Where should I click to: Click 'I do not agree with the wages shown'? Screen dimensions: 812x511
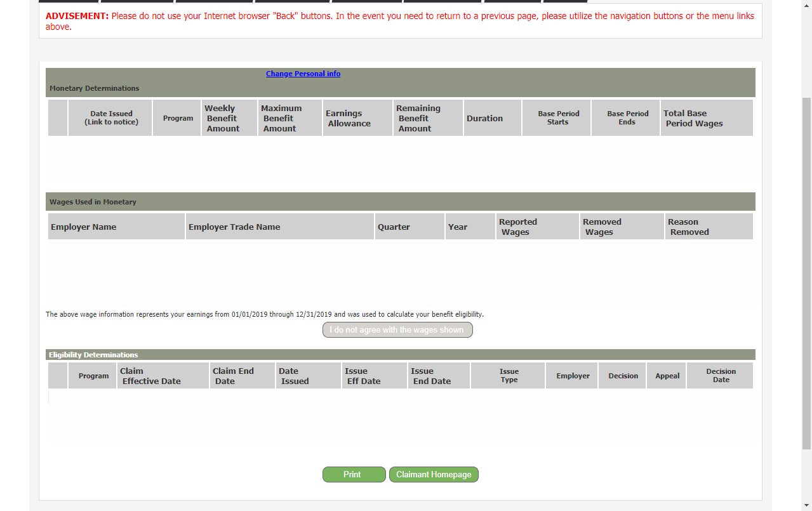point(397,330)
